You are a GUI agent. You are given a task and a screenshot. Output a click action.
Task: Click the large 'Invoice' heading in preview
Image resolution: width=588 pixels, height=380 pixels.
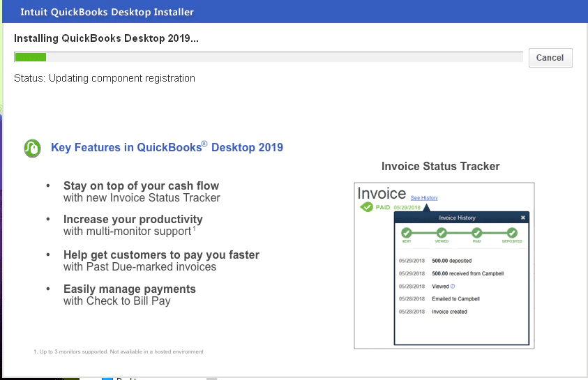pos(382,193)
